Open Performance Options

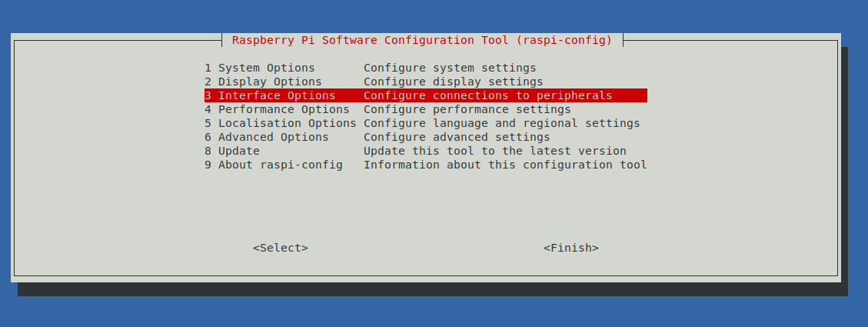pos(284,109)
